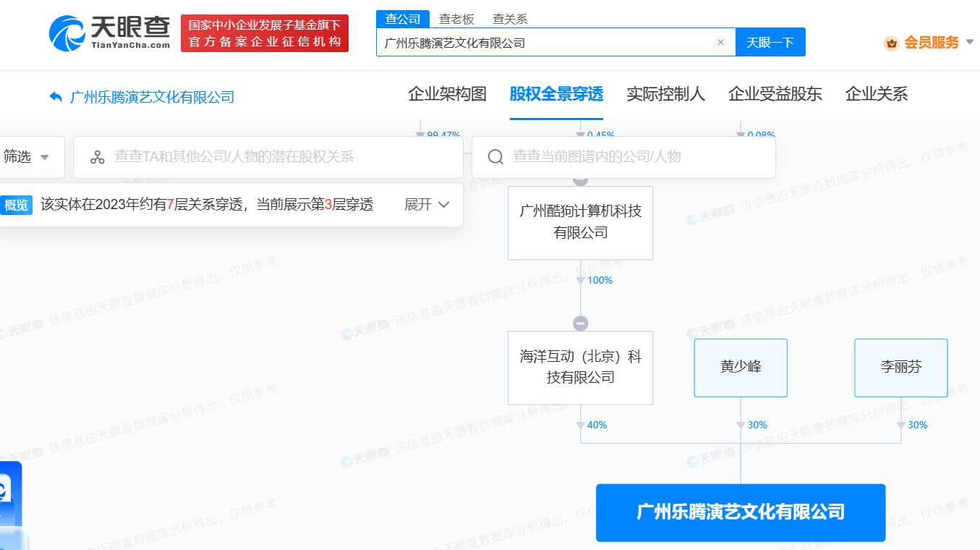Screen dimensions: 980x550
Task: Click 30% label under 黄少峰
Action: click(x=757, y=425)
